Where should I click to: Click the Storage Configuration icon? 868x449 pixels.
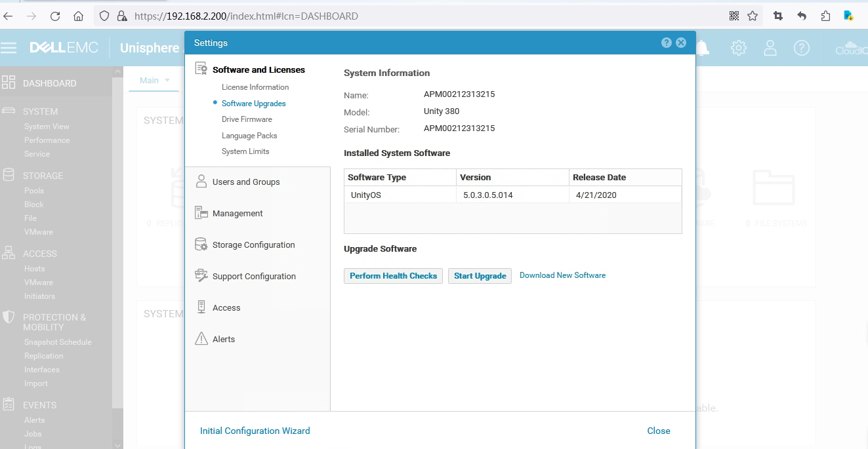[201, 244]
